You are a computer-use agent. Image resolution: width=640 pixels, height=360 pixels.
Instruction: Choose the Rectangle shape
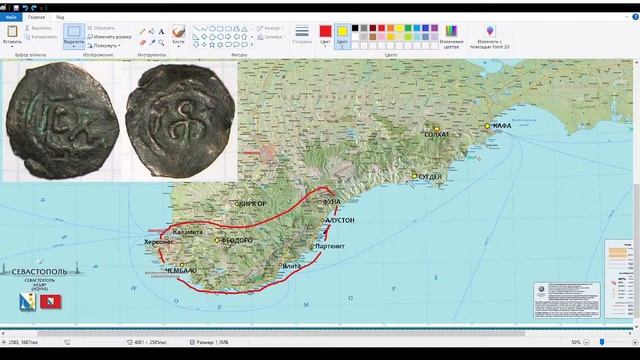coord(220,29)
